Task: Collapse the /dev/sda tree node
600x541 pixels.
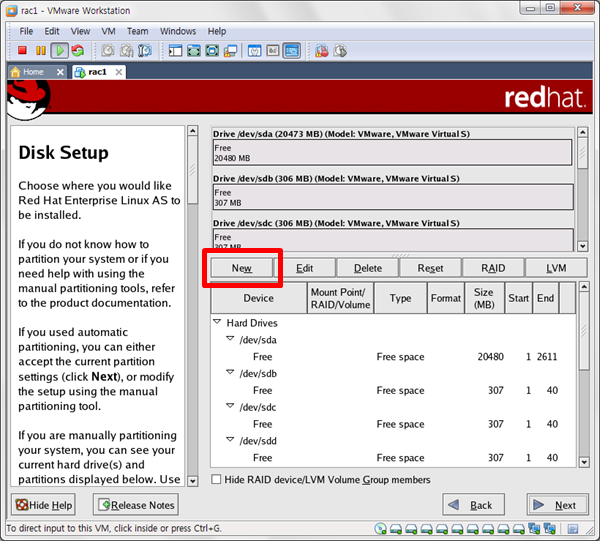Action: (x=230, y=339)
